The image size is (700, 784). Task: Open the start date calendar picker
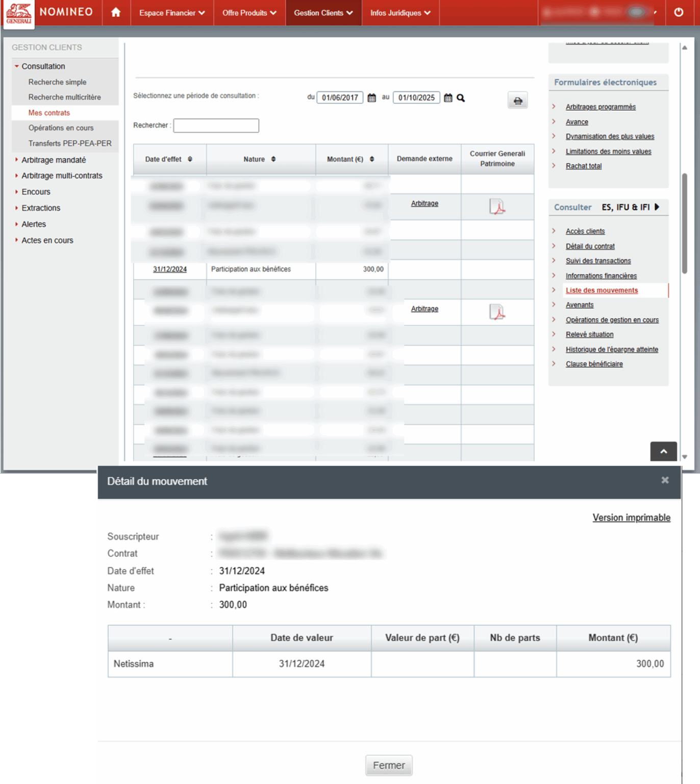371,98
